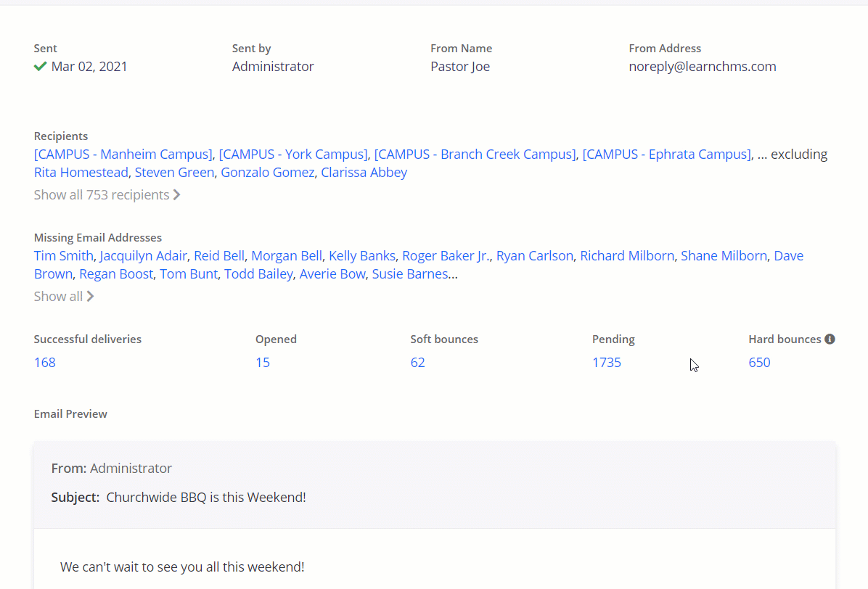The height and width of the screenshot is (589, 868).
Task: Open excluded recipient Rita Homestead
Action: 81,173
